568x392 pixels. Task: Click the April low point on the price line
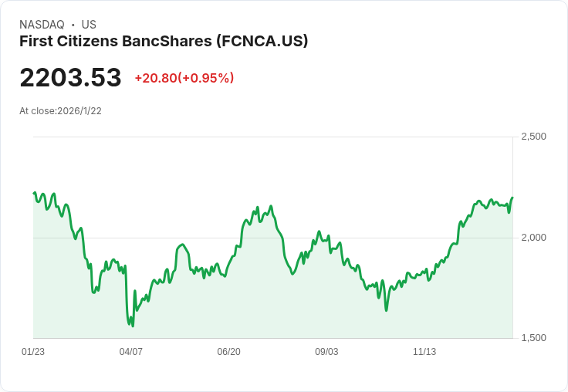click(x=133, y=326)
